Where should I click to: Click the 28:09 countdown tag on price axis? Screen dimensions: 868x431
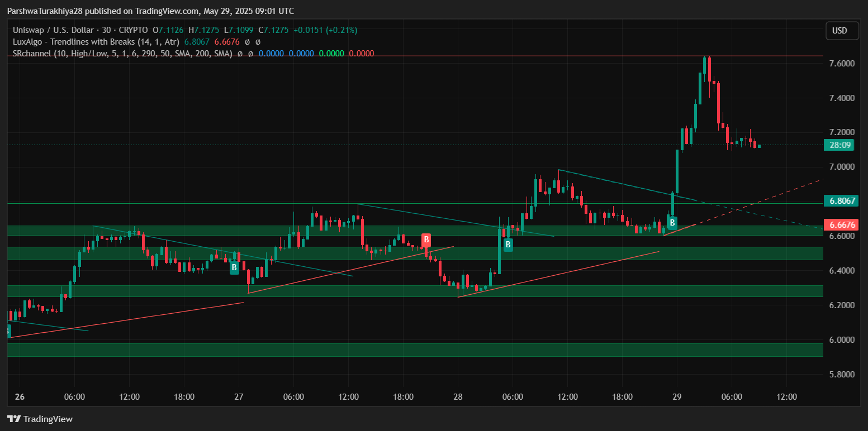[840, 145]
